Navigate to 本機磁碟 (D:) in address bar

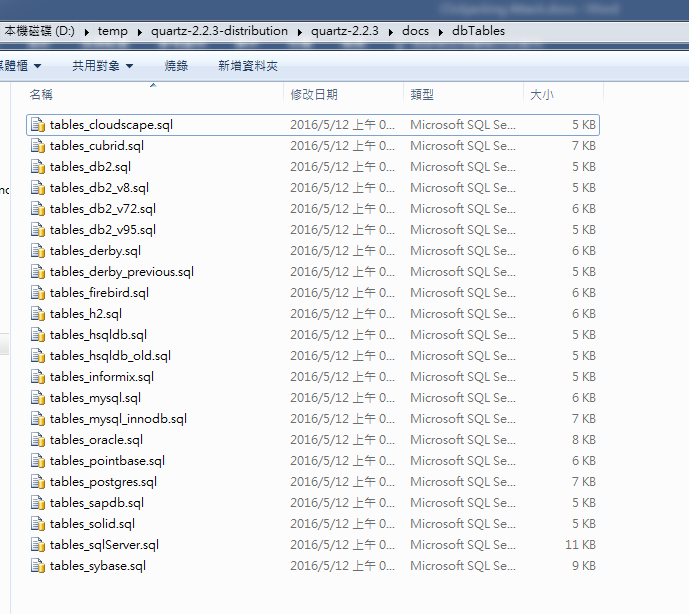(40, 31)
